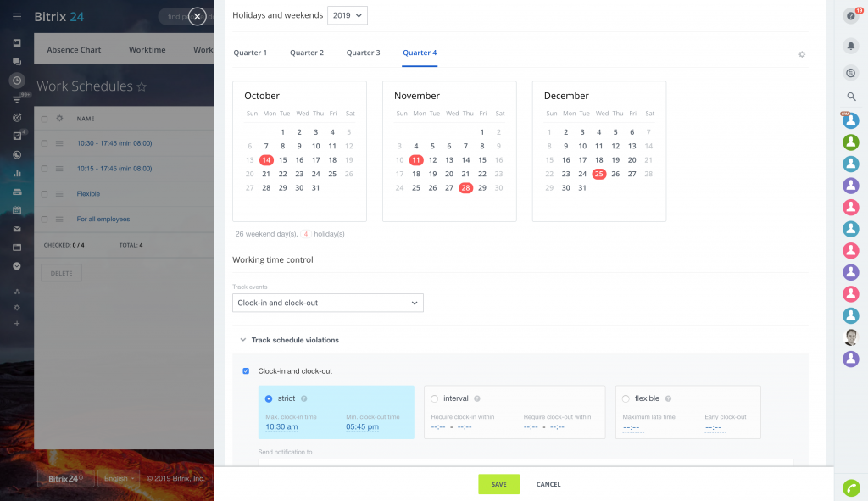Switch to the Quarter 1 tab
The height and width of the screenshot is (501, 868).
point(250,53)
